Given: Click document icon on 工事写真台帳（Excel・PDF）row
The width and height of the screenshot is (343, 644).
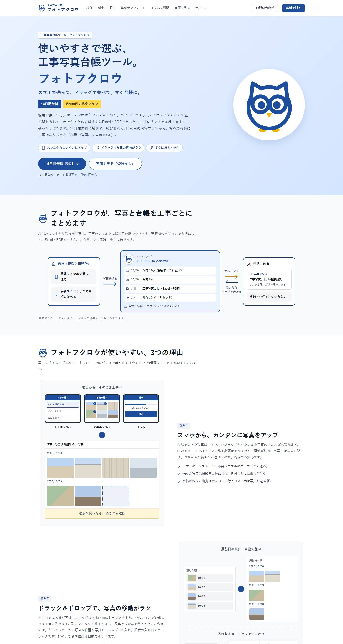Looking at the screenshot, I should pyautogui.click(x=127, y=289).
